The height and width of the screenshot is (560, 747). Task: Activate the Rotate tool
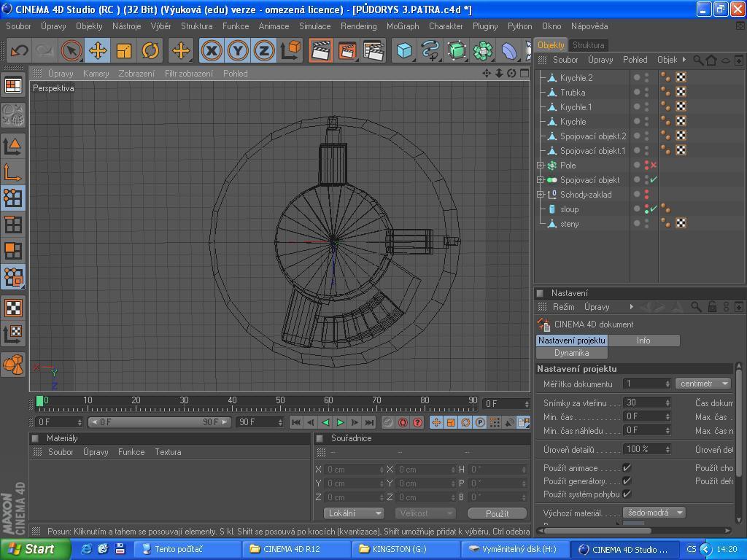click(150, 50)
